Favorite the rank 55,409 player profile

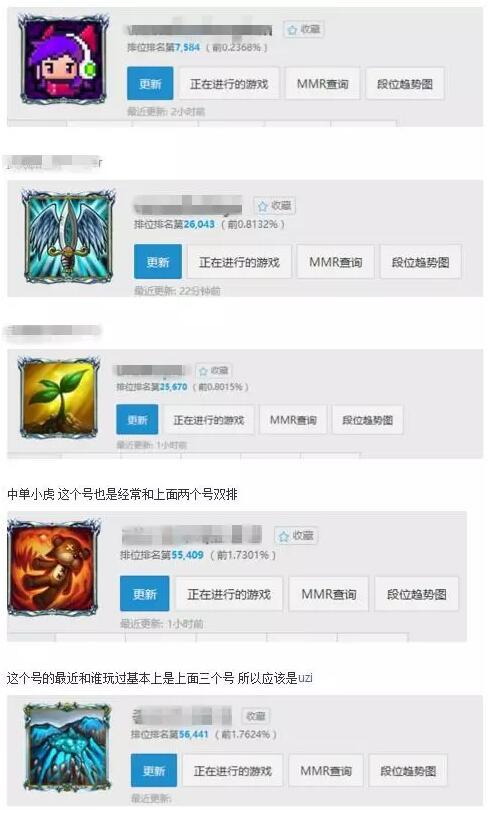(x=296, y=535)
